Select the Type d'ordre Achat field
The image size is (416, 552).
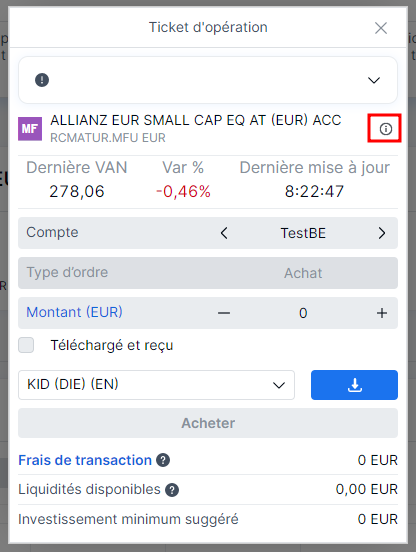208,273
